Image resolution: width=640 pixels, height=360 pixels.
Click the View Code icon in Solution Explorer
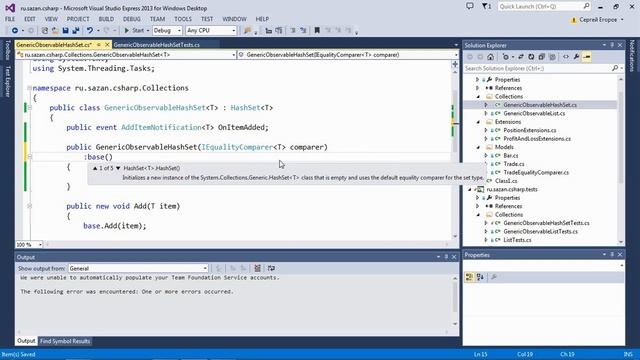click(x=566, y=57)
